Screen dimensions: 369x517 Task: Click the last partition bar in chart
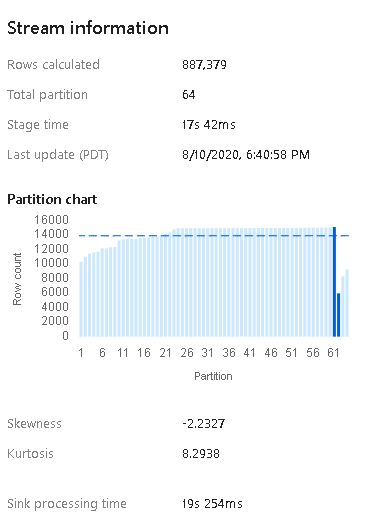(x=347, y=303)
